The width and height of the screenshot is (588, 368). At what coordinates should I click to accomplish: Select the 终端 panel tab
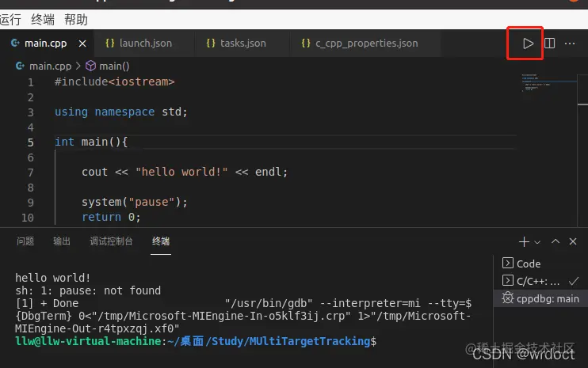point(161,241)
